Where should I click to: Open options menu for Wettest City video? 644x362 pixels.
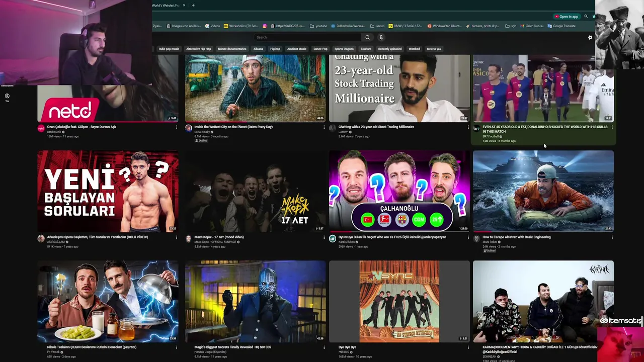pyautogui.click(x=324, y=127)
